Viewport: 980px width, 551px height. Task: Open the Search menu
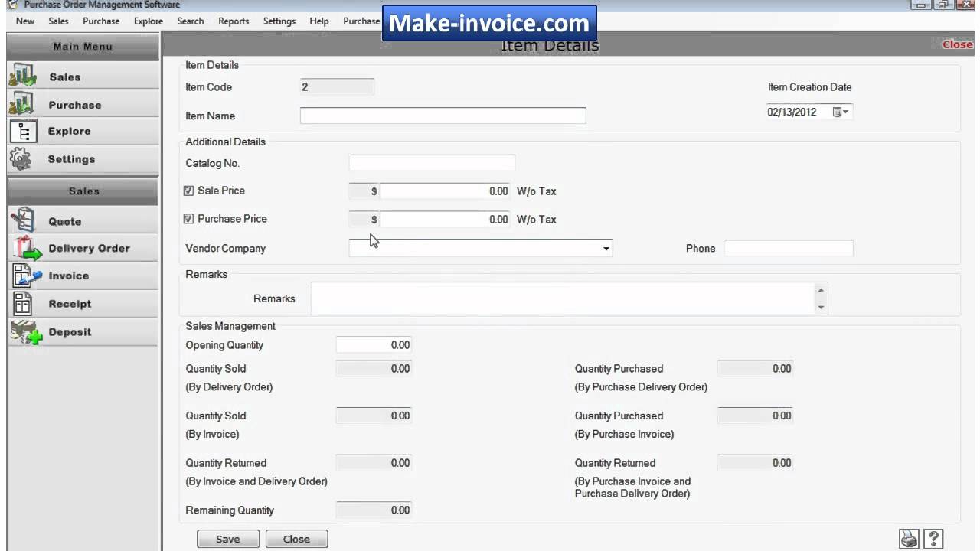click(x=191, y=21)
